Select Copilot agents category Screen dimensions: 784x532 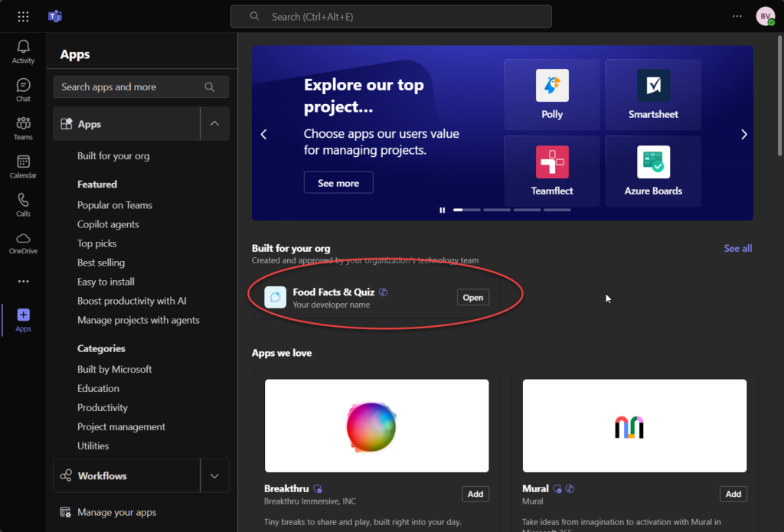(108, 224)
